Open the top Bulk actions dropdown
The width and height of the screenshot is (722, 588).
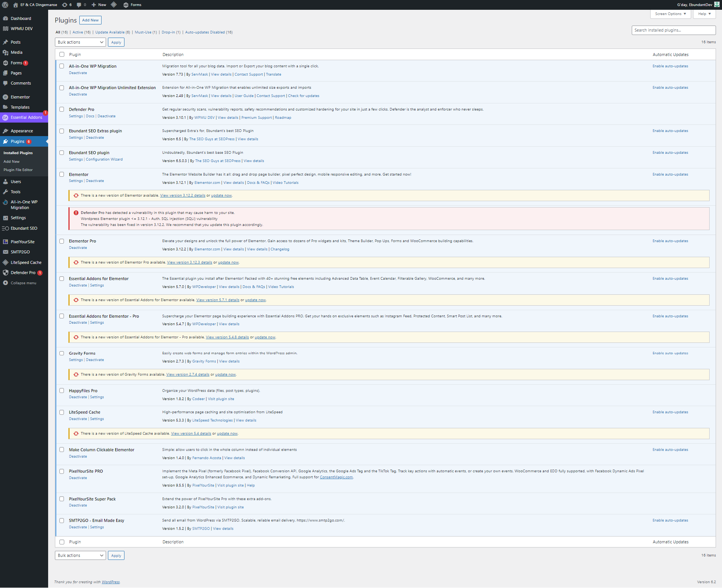point(80,42)
